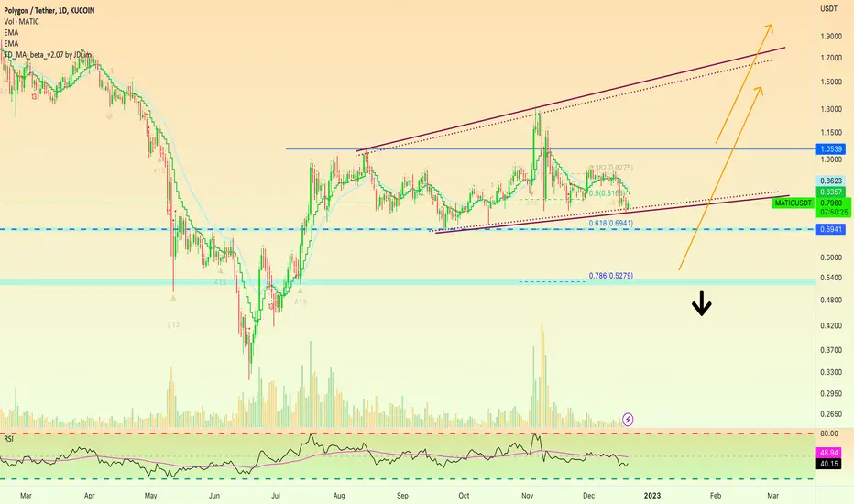
Task: Click the 0.5(0.8168) Fibonacci label
Action: (x=607, y=193)
